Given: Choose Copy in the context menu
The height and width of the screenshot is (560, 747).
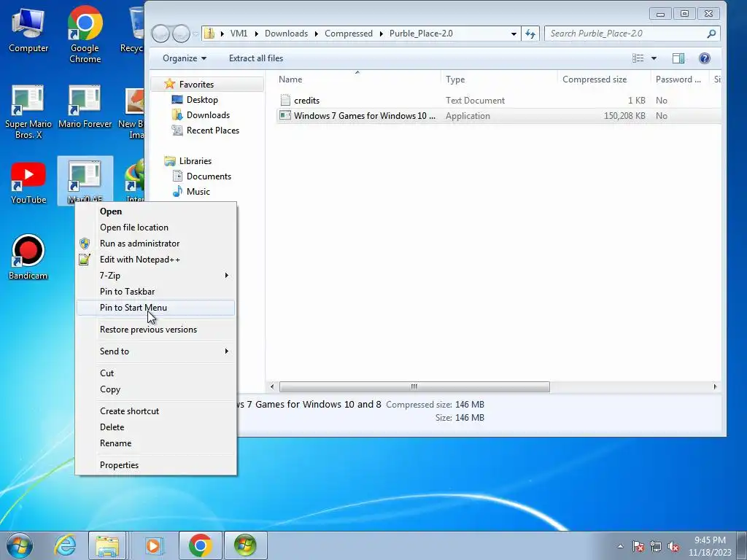Looking at the screenshot, I should tap(156, 389).
